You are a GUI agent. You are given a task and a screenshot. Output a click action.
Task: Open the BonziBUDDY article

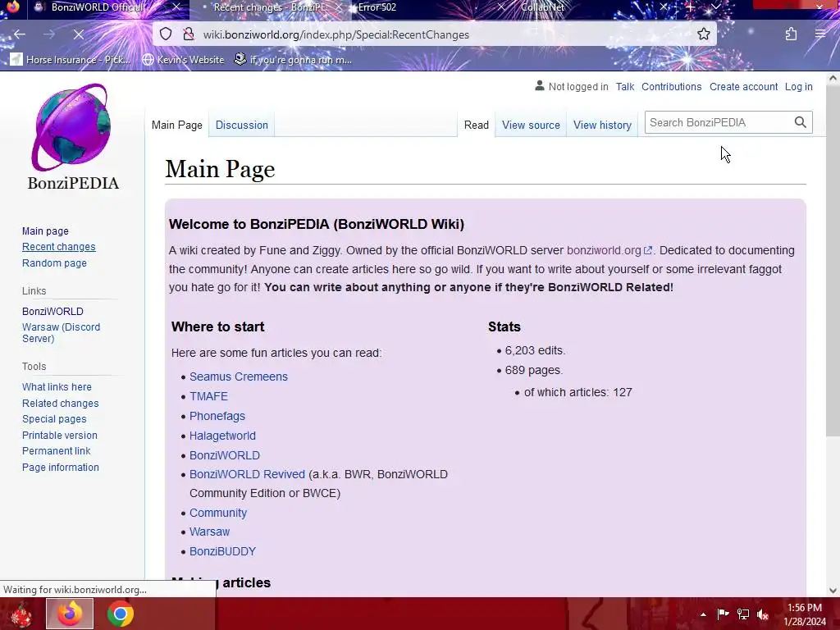click(222, 551)
